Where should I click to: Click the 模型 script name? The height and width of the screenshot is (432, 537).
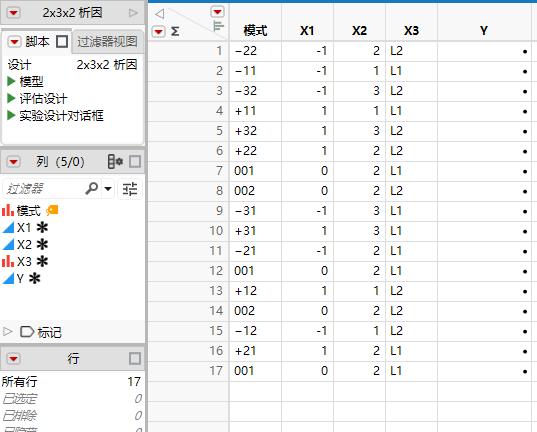tap(32, 82)
